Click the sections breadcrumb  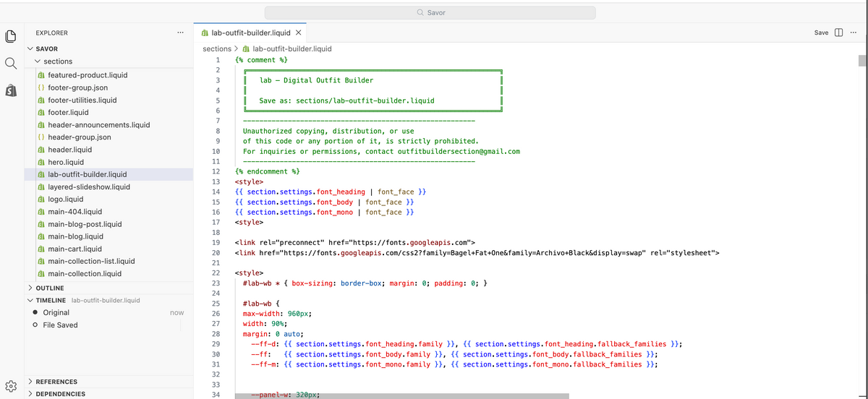click(x=217, y=48)
